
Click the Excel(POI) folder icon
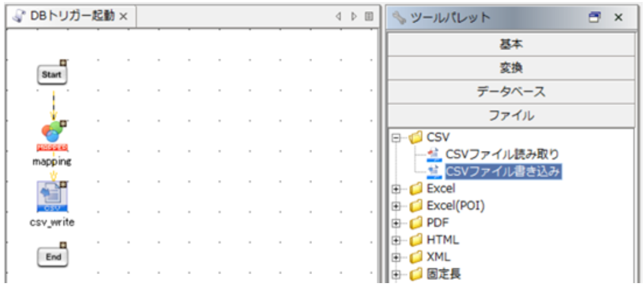click(416, 206)
